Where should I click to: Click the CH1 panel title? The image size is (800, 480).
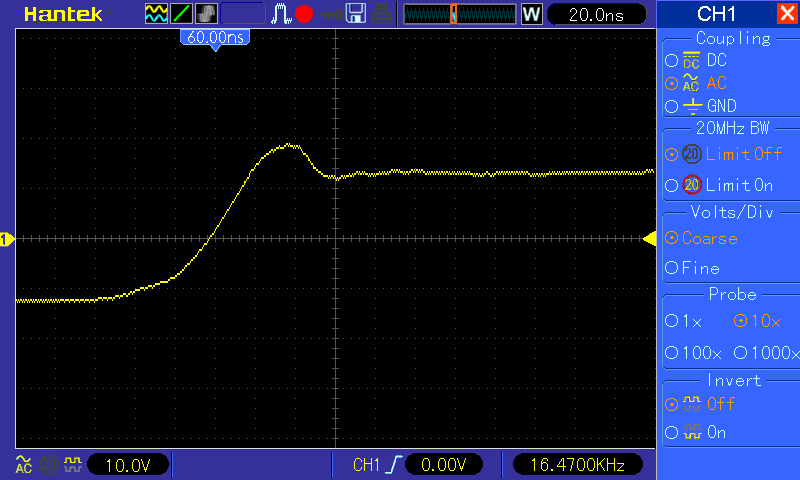[x=716, y=14]
